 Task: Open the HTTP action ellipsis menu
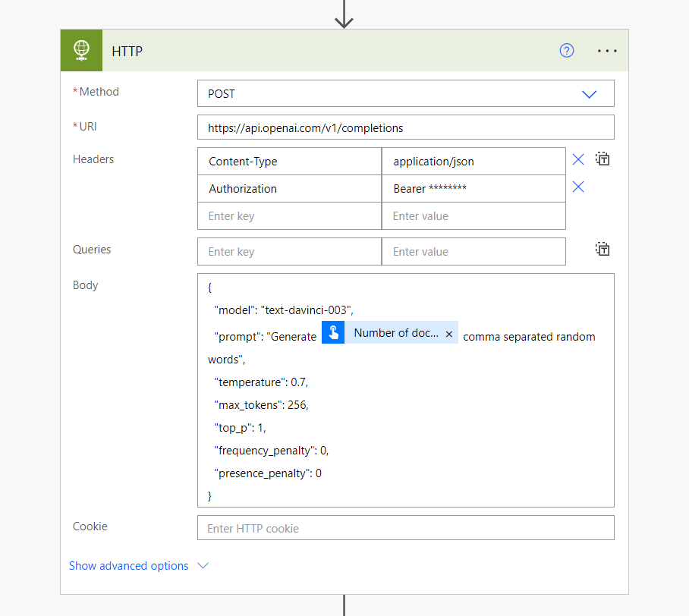608,51
